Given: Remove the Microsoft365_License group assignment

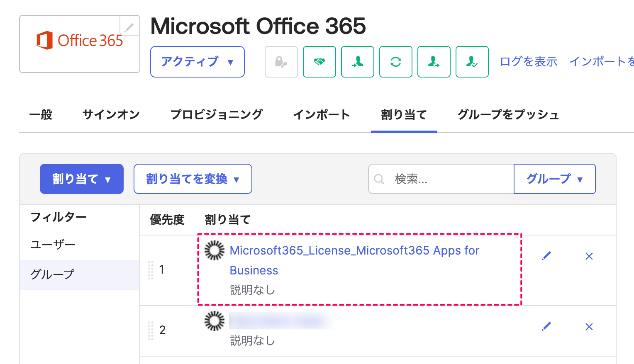Looking at the screenshot, I should pos(589,256).
